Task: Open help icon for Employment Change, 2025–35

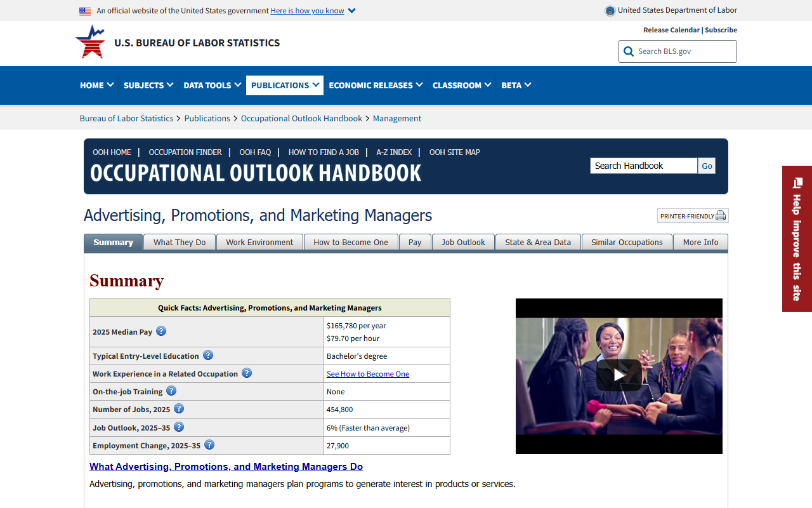Action: click(x=209, y=445)
